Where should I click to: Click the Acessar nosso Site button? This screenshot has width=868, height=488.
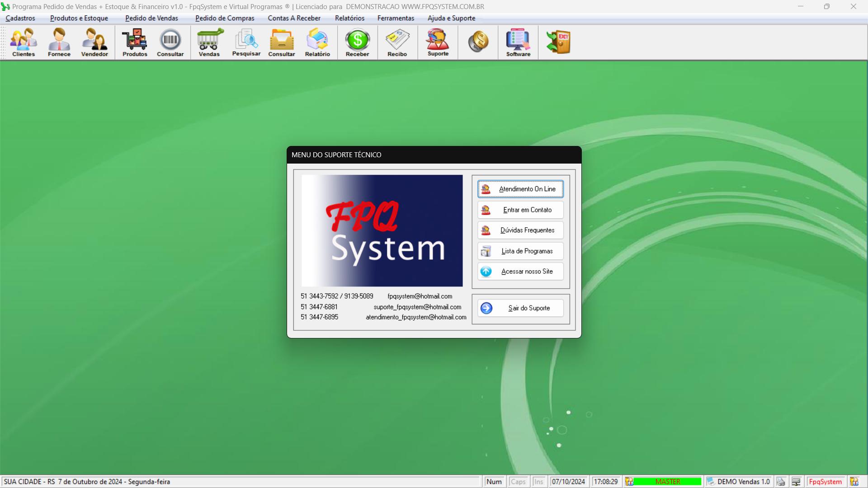coord(520,271)
